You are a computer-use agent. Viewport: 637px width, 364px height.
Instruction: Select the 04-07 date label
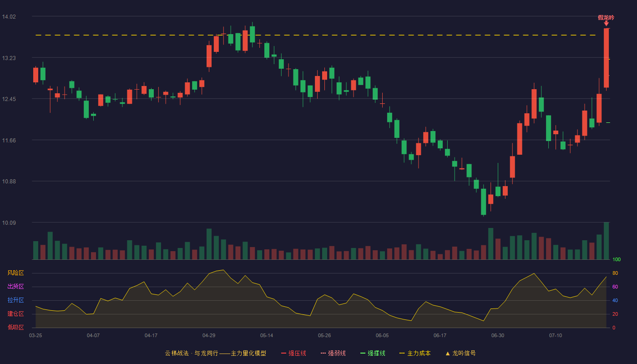(93, 335)
